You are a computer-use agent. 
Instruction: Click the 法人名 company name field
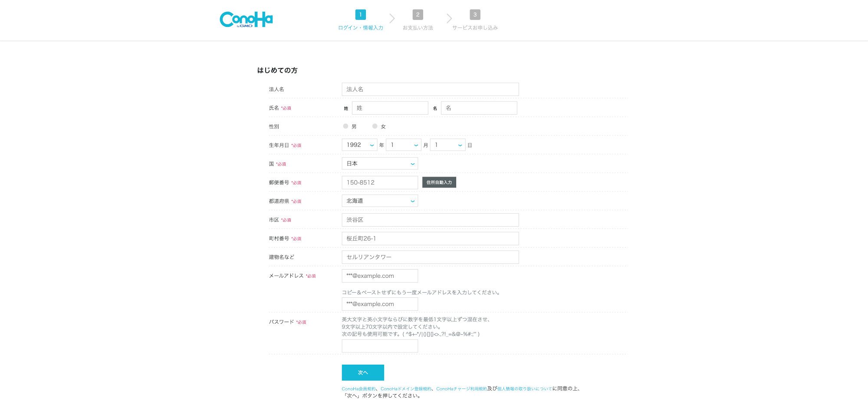(x=430, y=89)
